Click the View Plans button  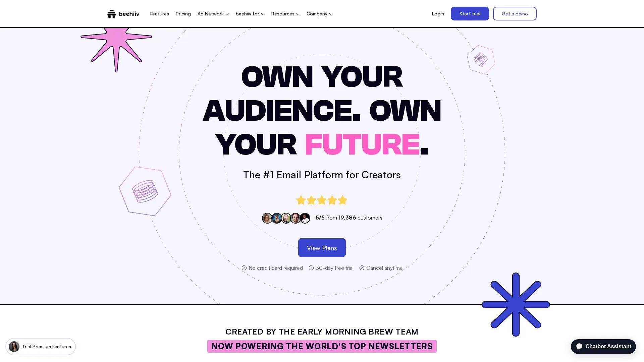[322, 248]
